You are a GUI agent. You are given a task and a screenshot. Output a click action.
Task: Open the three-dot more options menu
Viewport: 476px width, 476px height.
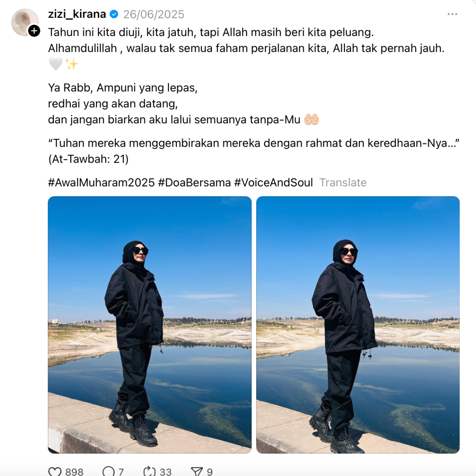pos(452,14)
